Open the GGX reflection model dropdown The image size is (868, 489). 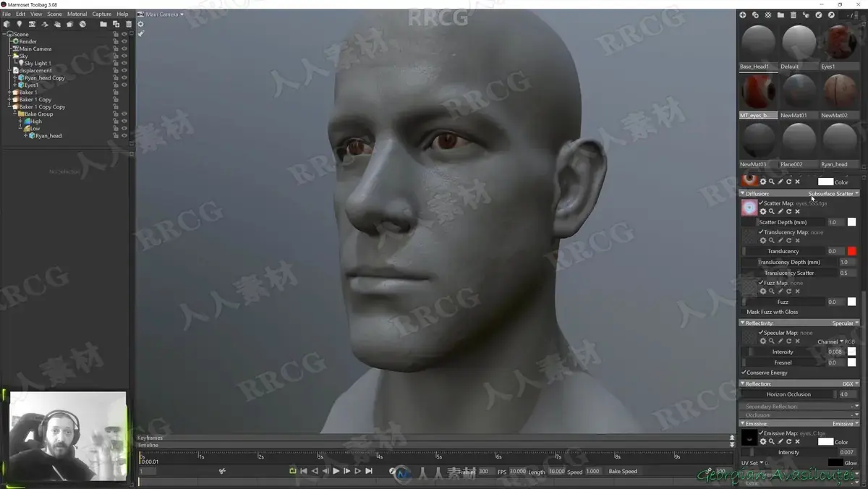click(x=850, y=384)
